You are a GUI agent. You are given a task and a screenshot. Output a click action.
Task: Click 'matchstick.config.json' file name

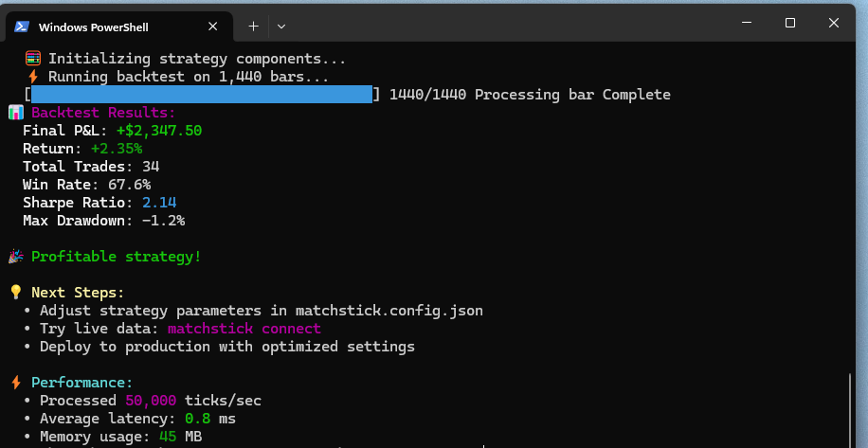pyautogui.click(x=389, y=311)
